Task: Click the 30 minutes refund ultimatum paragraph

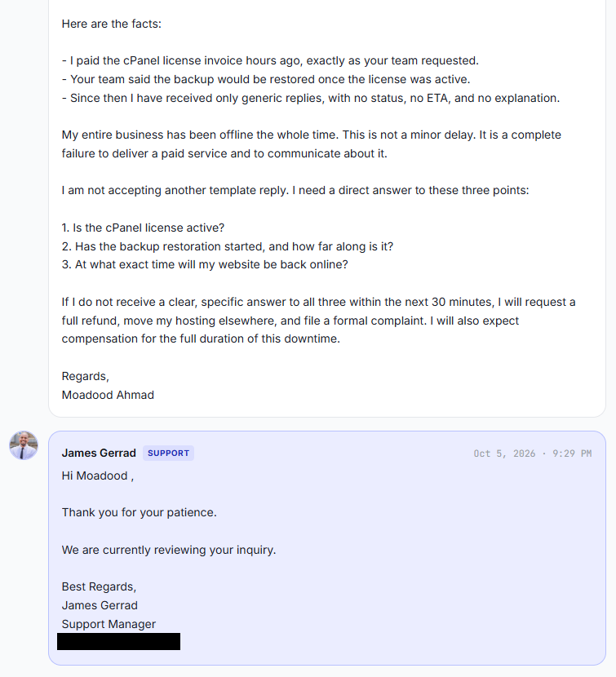Action: click(318, 321)
